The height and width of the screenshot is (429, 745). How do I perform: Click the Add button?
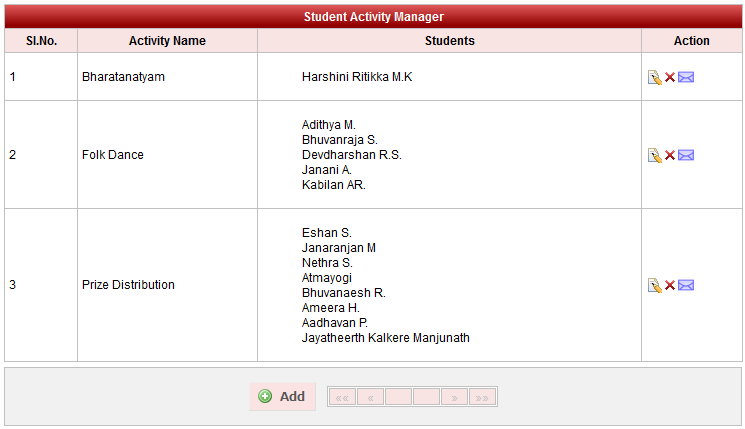[x=282, y=397]
